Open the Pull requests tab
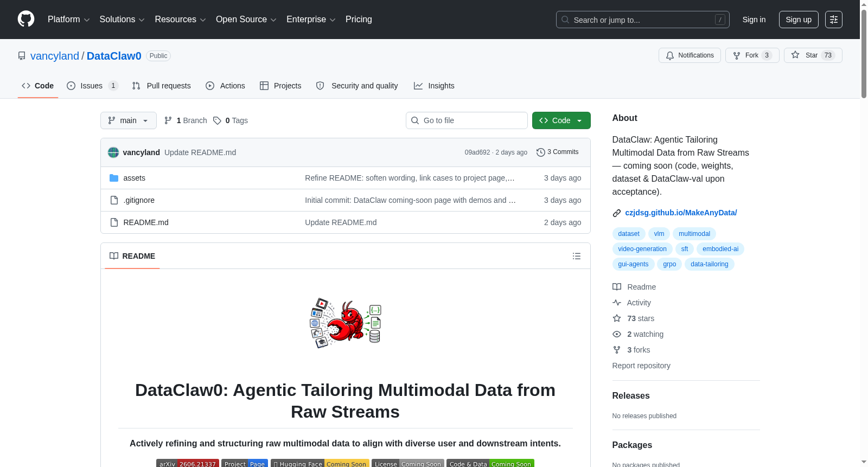 (x=162, y=86)
